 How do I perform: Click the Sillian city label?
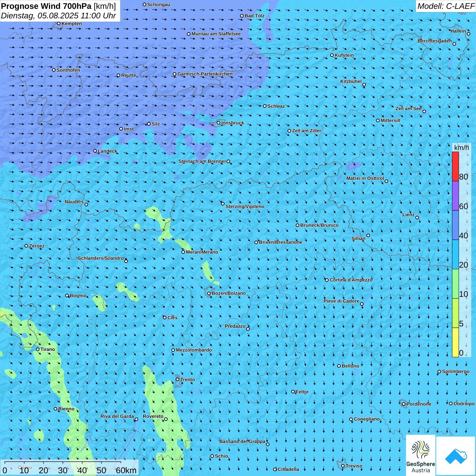[358, 238]
